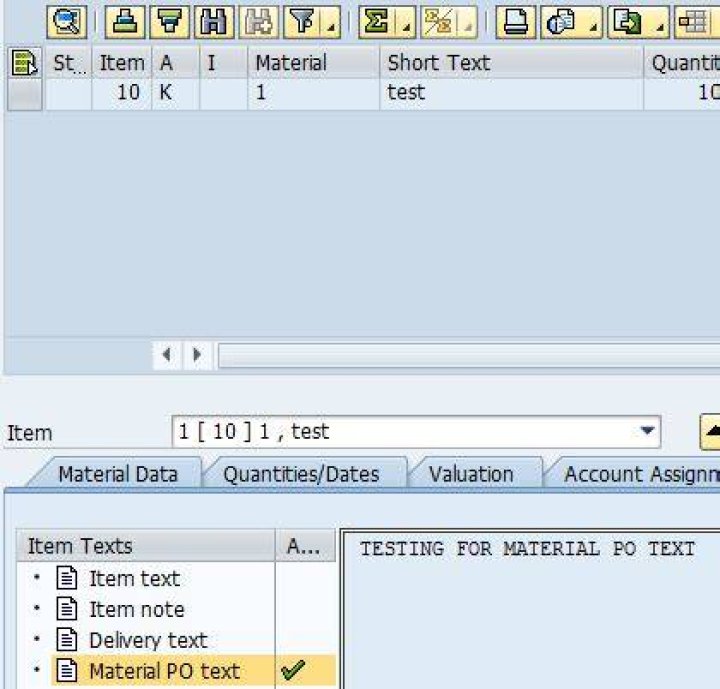Image resolution: width=720 pixels, height=689 pixels.
Task: Click the Print icon in toolbar
Action: 516,22
